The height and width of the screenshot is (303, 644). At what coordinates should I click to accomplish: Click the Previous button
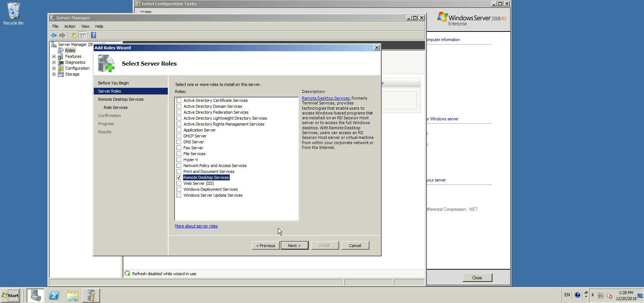[266, 246]
